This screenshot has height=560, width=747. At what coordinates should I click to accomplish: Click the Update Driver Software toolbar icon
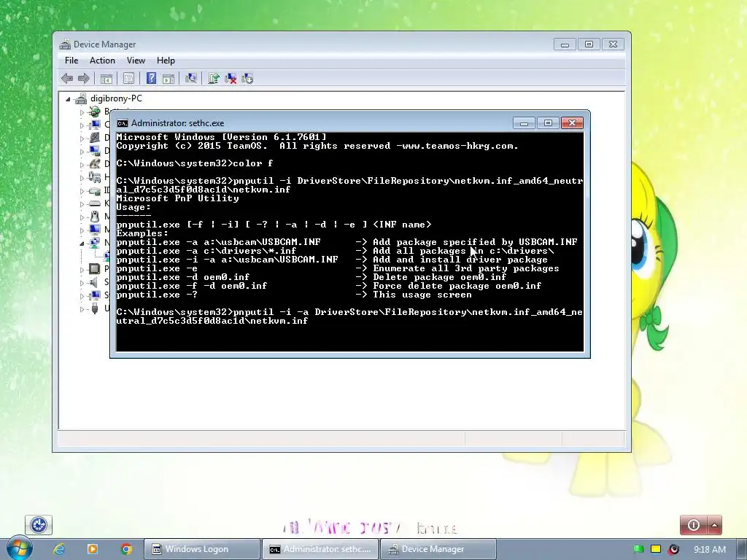214,78
